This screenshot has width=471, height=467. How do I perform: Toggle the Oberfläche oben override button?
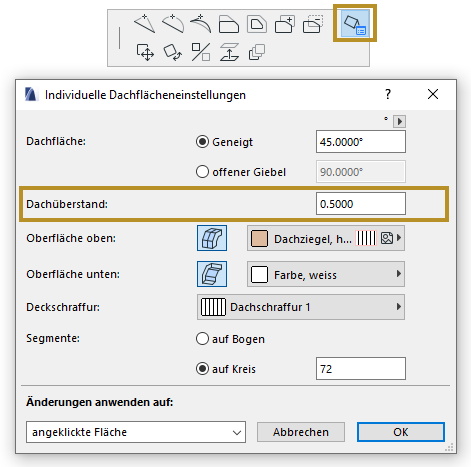click(x=212, y=238)
